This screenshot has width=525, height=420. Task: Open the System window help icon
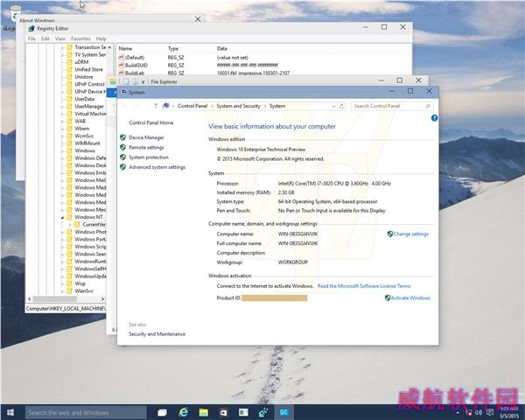(434, 118)
